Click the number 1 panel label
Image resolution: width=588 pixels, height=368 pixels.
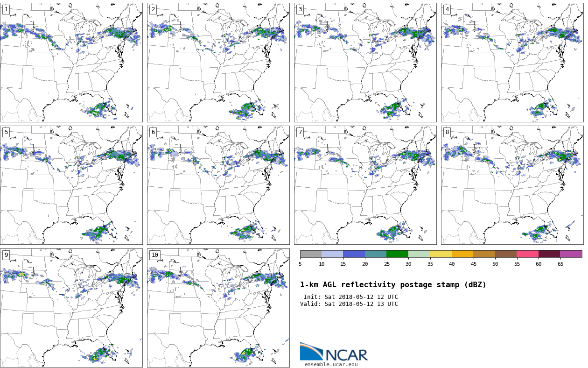click(6, 9)
